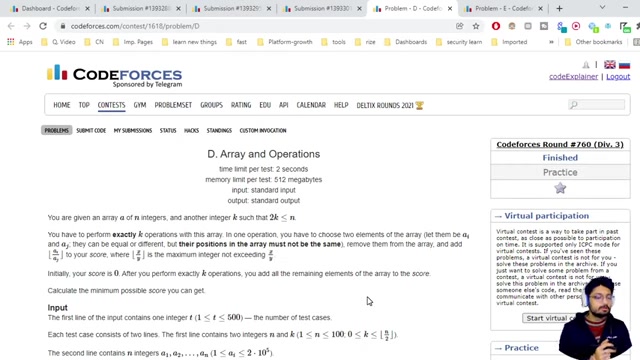Switch site language to English via UK flag
This screenshot has width=640, height=360.
610,64
